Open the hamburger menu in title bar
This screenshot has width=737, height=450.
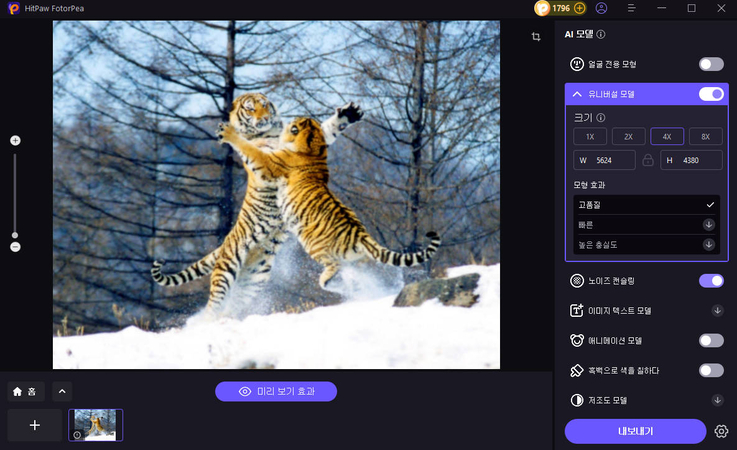630,8
